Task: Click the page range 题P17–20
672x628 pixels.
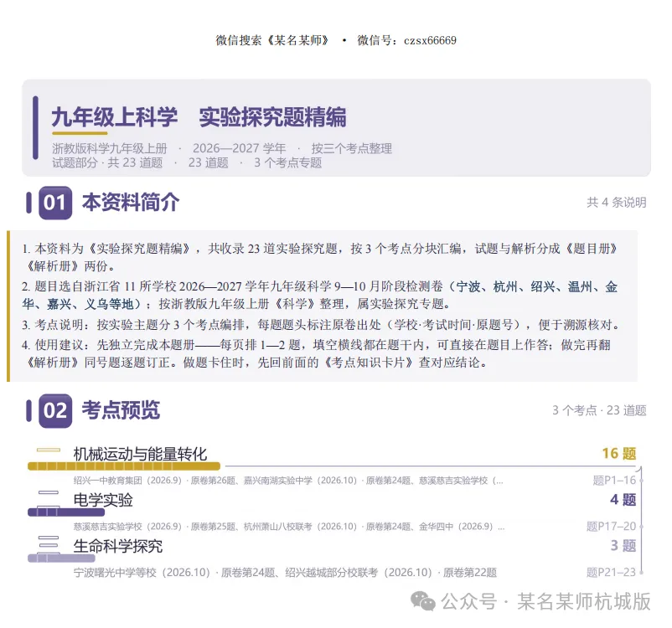Action: coord(611,526)
